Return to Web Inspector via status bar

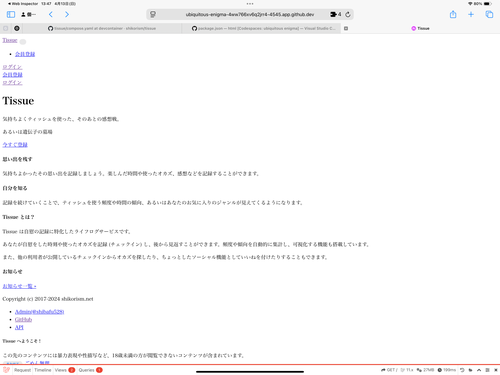[23, 4]
